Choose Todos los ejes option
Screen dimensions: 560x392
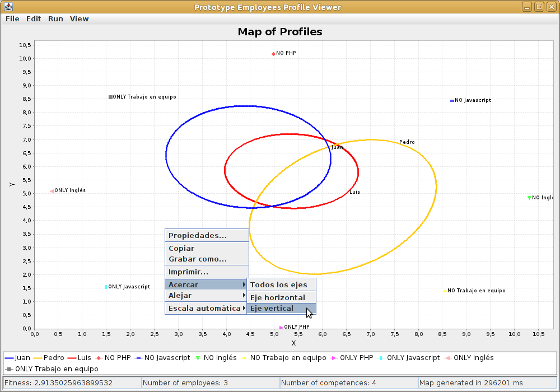coord(281,285)
